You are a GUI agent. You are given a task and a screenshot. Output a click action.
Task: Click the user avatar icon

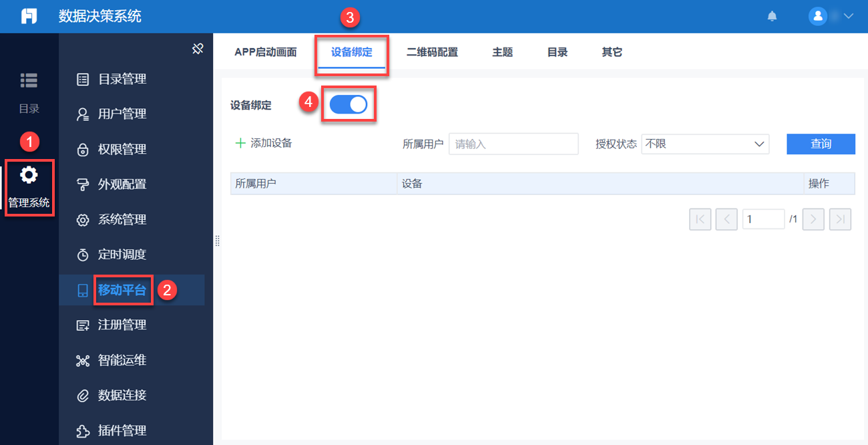(818, 16)
